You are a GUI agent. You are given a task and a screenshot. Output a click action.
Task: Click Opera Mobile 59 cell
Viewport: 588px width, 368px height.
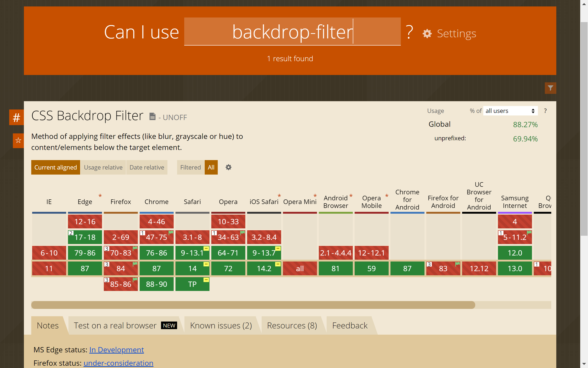pyautogui.click(x=371, y=268)
